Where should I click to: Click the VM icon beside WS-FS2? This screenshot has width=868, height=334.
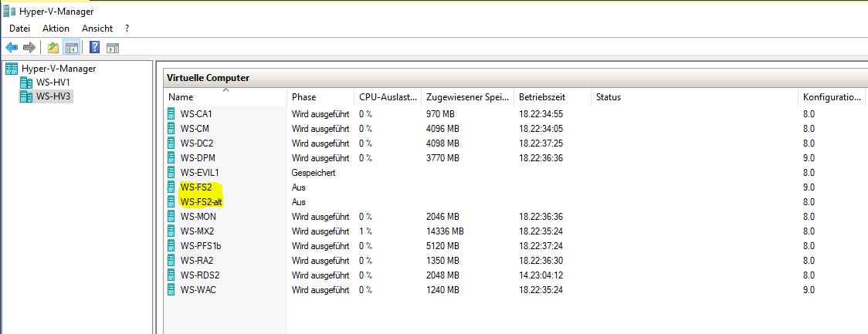click(171, 187)
